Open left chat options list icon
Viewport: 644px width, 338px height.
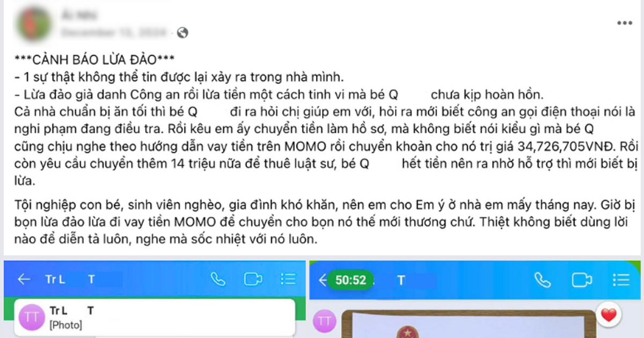288,279
